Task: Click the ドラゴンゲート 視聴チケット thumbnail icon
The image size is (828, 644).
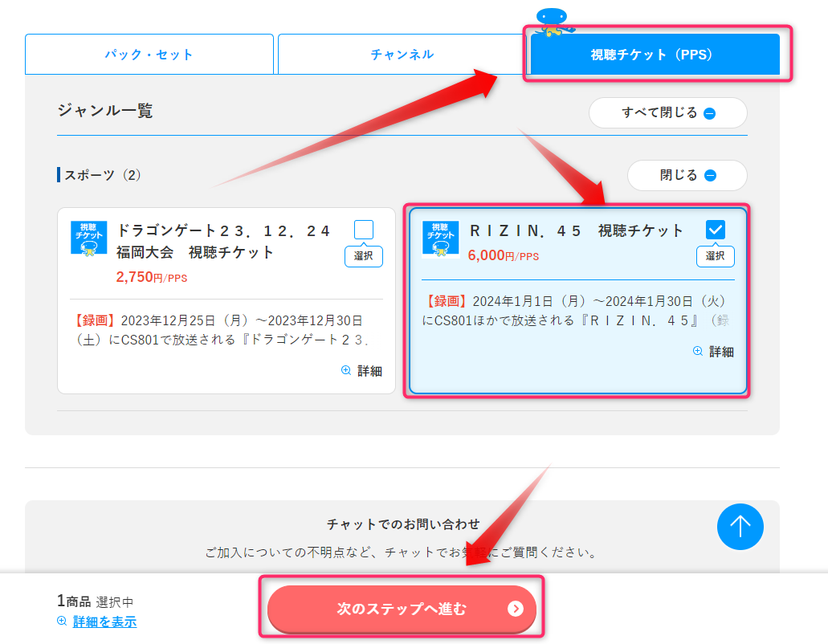Action: pyautogui.click(x=88, y=238)
